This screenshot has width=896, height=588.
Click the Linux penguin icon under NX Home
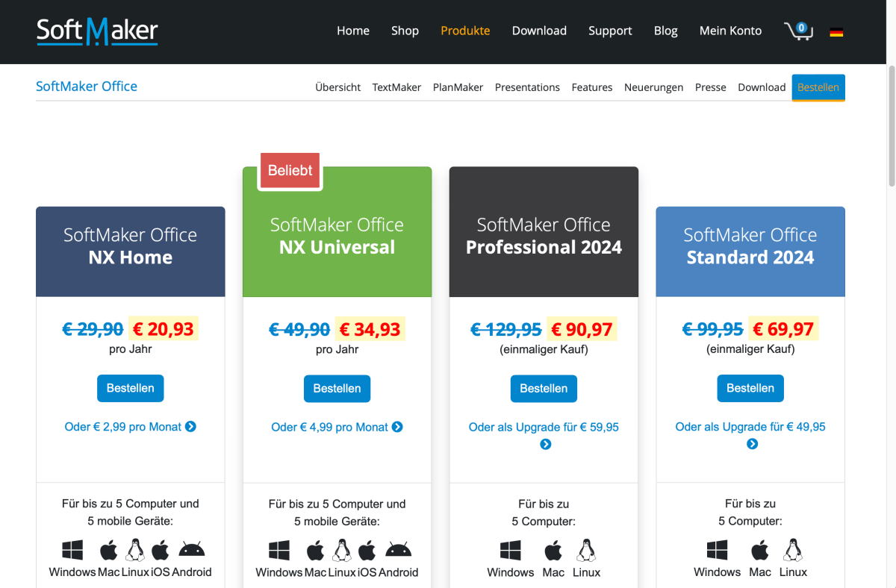click(x=135, y=551)
